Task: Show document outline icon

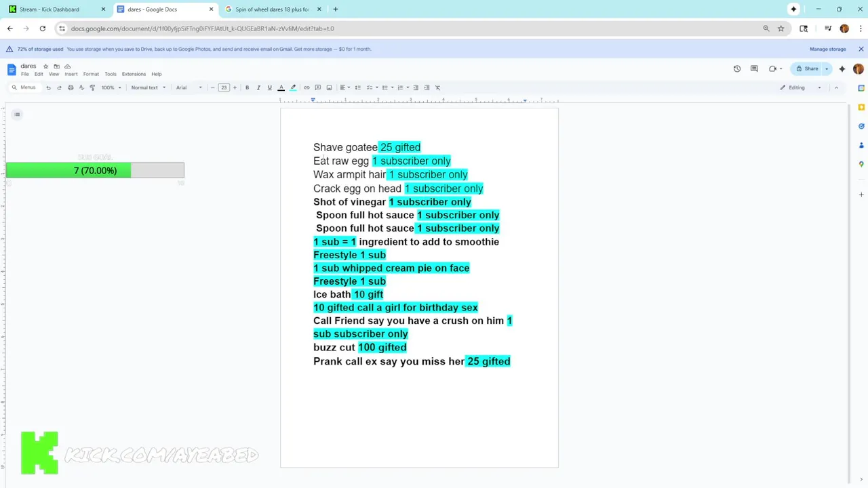Action: click(17, 114)
